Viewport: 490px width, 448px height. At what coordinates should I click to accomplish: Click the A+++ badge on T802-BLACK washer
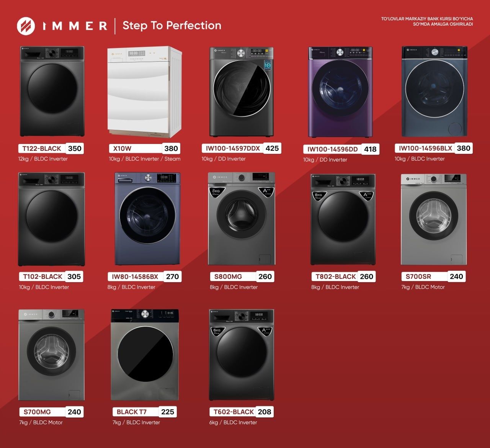pos(367,196)
